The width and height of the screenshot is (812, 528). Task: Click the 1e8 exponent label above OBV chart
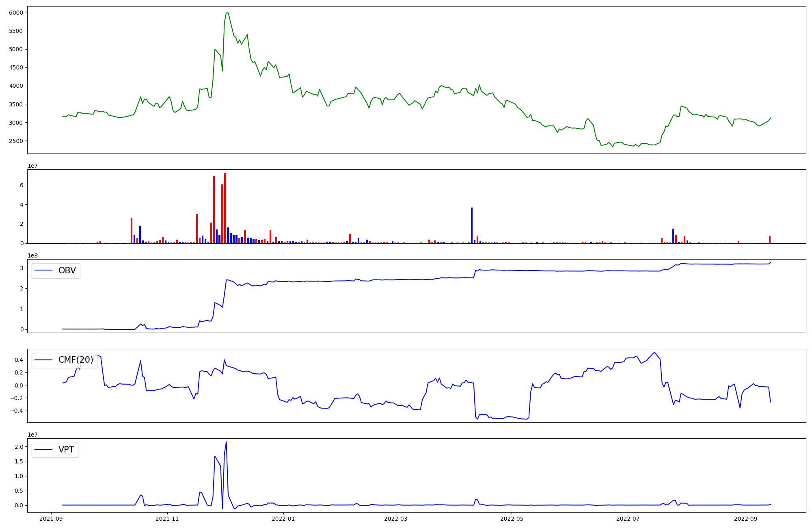(32, 255)
